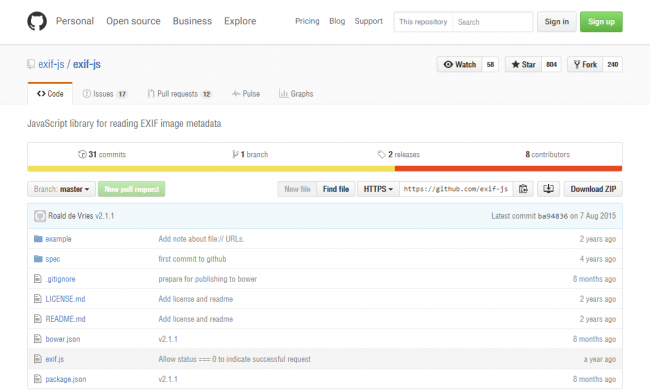Open the package.json file name link

click(x=66, y=379)
